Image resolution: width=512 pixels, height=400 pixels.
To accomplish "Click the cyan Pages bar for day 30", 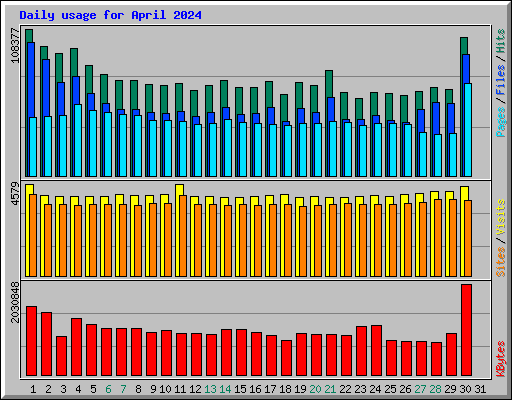I will 468,130.
